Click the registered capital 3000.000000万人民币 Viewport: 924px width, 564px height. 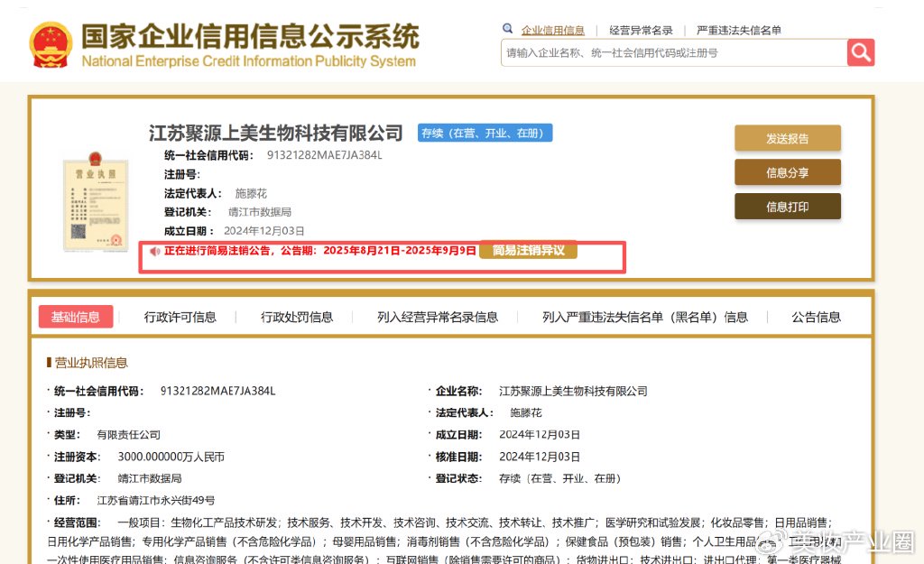tap(171, 457)
